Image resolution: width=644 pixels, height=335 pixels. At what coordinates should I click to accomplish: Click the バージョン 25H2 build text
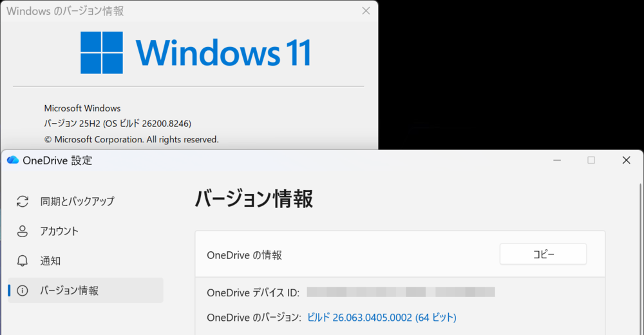(x=117, y=123)
